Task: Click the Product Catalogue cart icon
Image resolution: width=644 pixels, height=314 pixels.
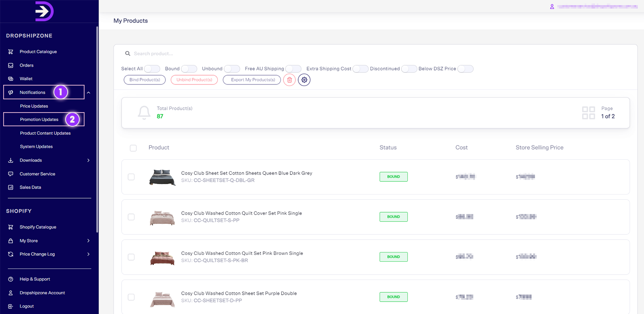Action: [x=11, y=52]
